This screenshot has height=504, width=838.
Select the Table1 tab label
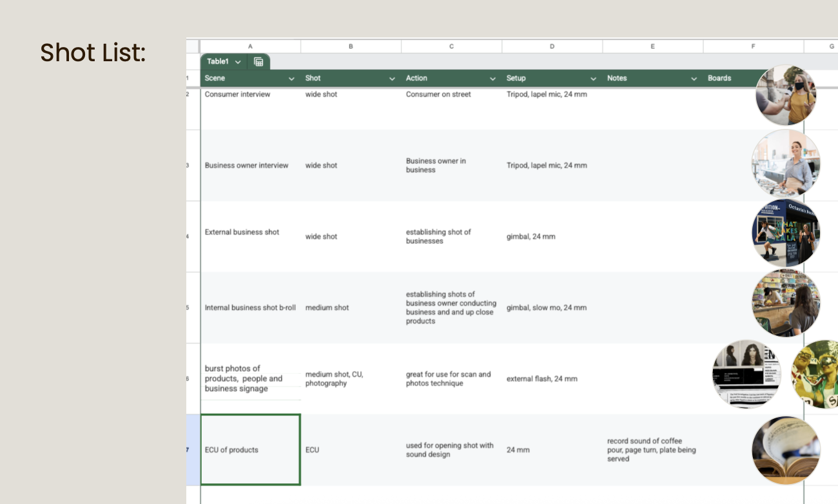pyautogui.click(x=218, y=62)
